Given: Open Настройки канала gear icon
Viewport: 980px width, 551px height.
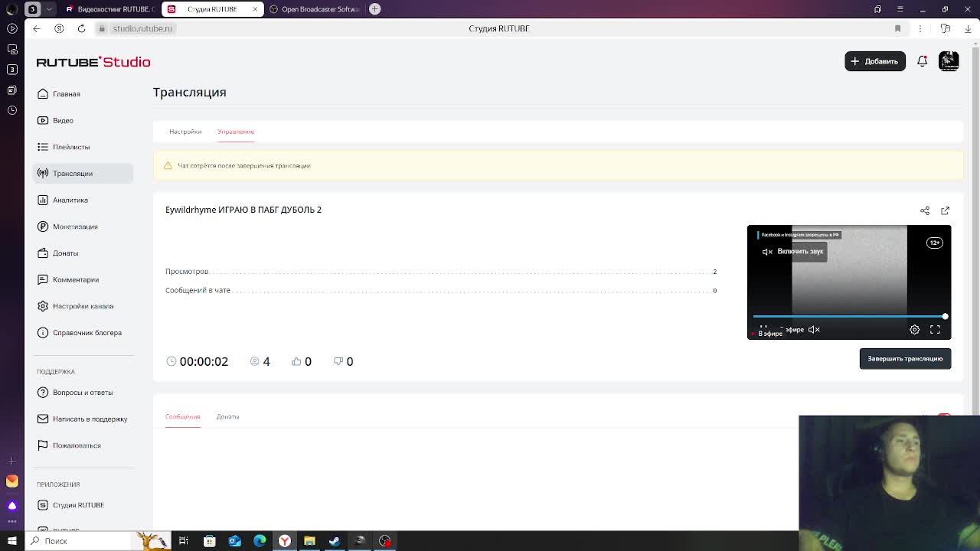Looking at the screenshot, I should click(x=43, y=306).
